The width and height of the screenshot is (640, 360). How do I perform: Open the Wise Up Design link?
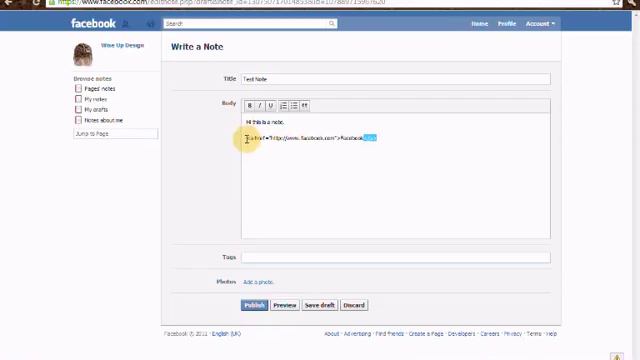click(122, 45)
